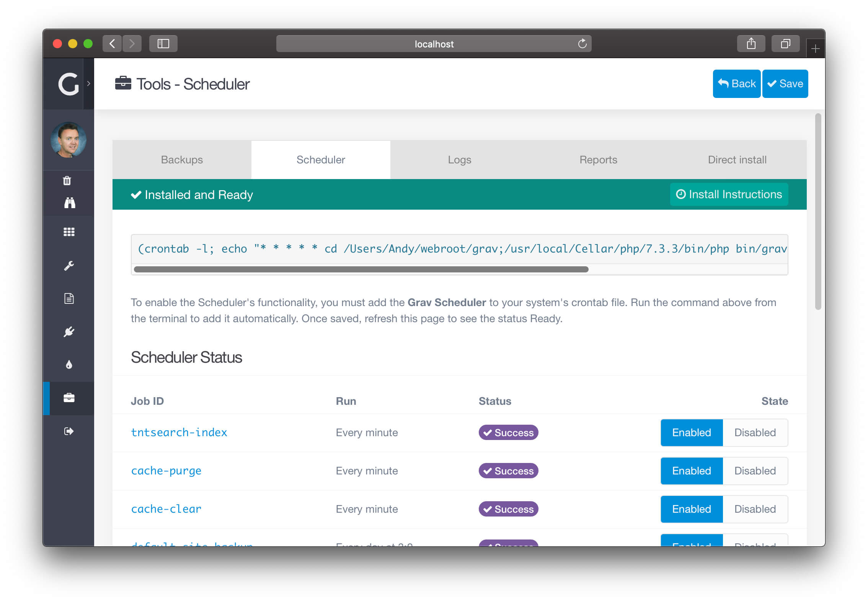This screenshot has height=603, width=868.
Task: Disable the cache-purge scheduler job
Action: click(755, 471)
